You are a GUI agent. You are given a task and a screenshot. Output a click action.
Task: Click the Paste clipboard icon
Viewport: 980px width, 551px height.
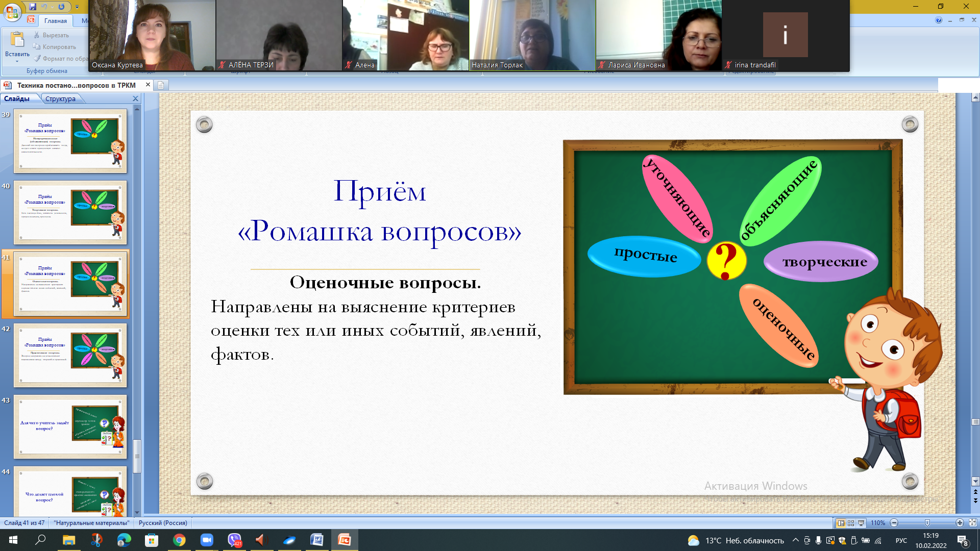click(17, 39)
